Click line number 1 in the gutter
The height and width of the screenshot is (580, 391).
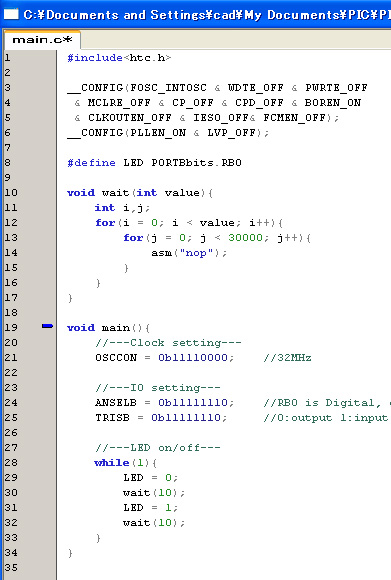point(7,58)
